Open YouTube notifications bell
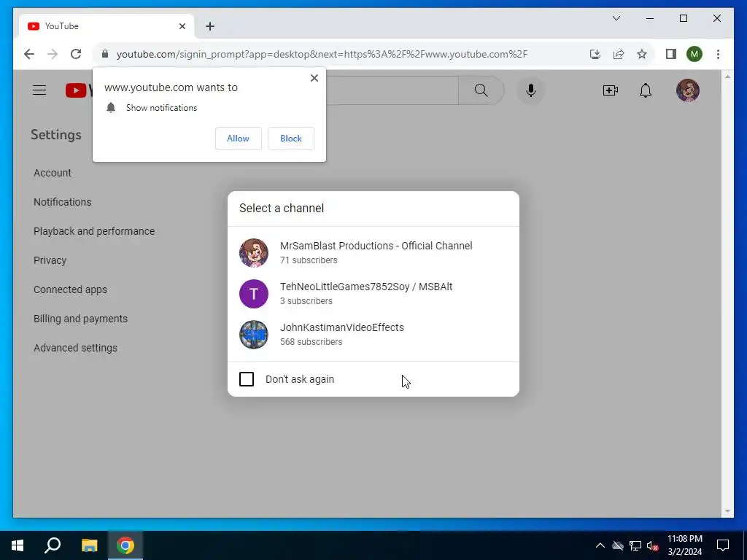Viewport: 747px width, 560px height. pos(645,90)
